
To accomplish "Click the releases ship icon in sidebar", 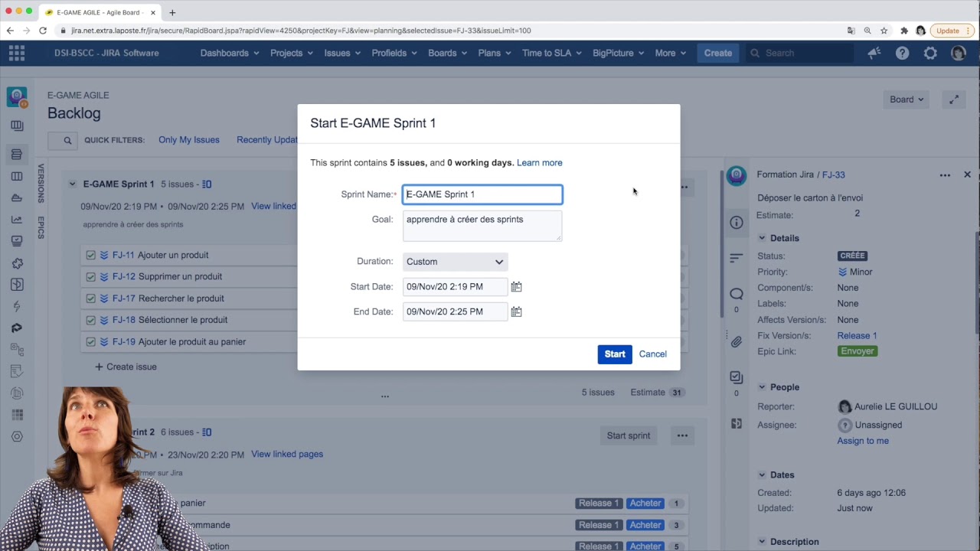I will click(x=16, y=198).
